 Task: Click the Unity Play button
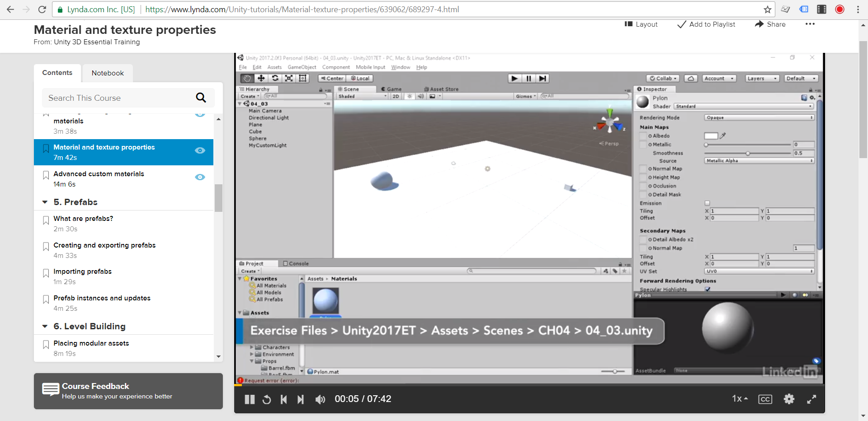pyautogui.click(x=514, y=78)
